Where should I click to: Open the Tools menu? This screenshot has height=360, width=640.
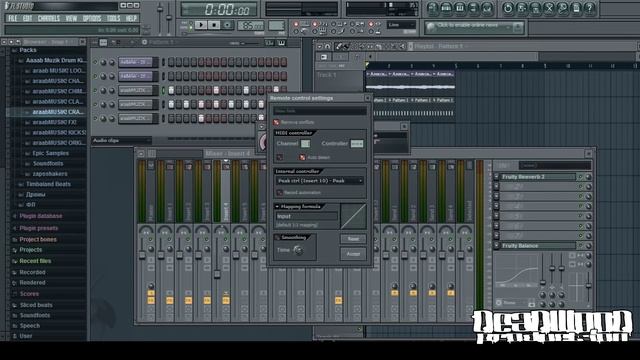(x=113, y=18)
